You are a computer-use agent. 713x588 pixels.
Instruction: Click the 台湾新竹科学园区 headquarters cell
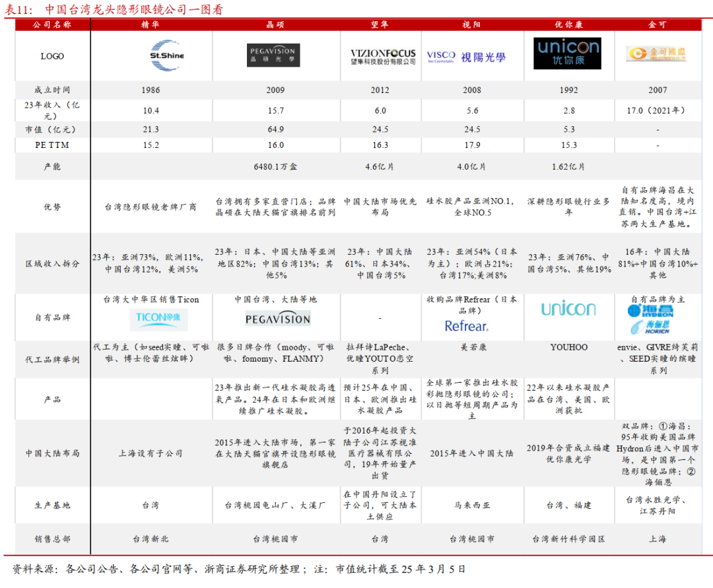pyautogui.click(x=568, y=539)
